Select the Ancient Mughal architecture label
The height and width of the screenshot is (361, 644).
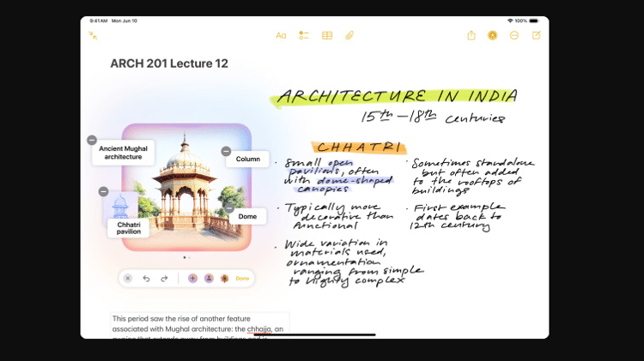(x=123, y=153)
